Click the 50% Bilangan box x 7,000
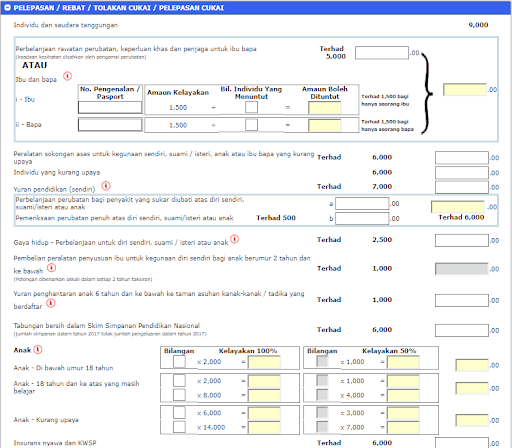Image resolution: width=512 pixels, height=448 pixels. (322, 427)
